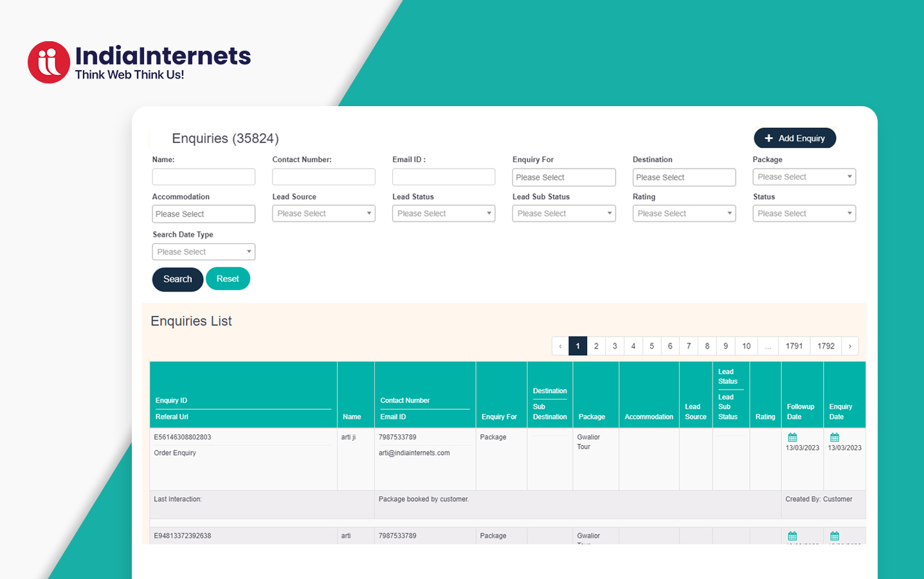The image size is (924, 579).
Task: Open Followup Date calendar icon for first enquiry
Action: point(792,437)
